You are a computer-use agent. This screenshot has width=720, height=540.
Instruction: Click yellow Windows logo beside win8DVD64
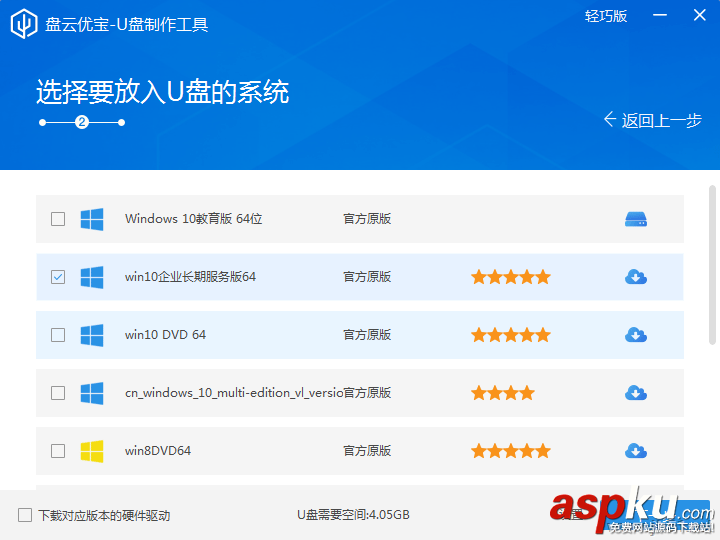(92, 451)
